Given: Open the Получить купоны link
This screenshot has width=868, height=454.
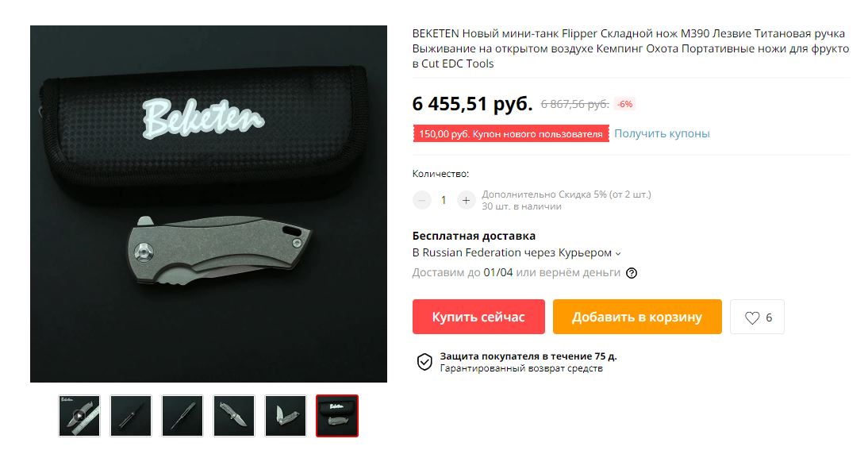Looking at the screenshot, I should click(x=662, y=133).
